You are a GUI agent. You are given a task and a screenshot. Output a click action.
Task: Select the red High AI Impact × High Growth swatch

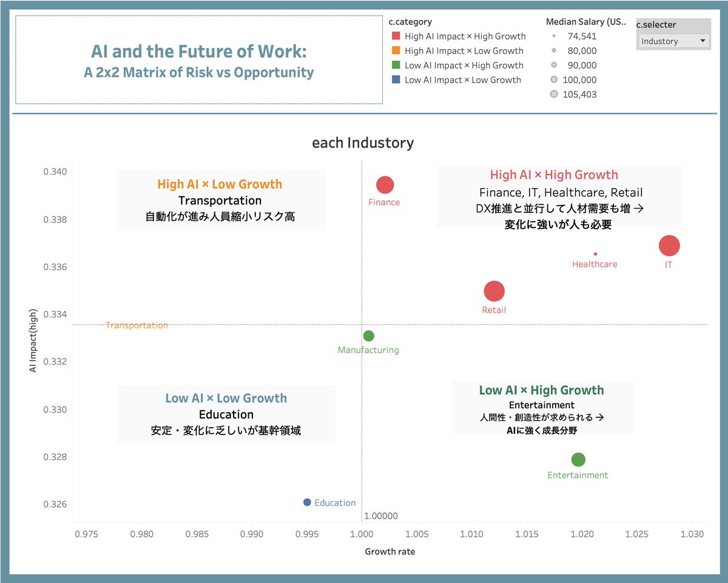pos(396,36)
